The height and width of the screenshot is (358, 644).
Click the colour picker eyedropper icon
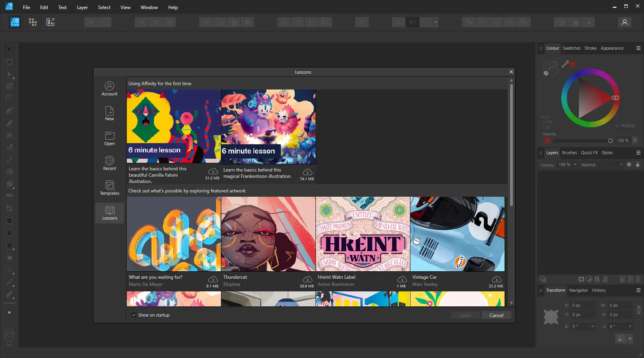tap(565, 64)
